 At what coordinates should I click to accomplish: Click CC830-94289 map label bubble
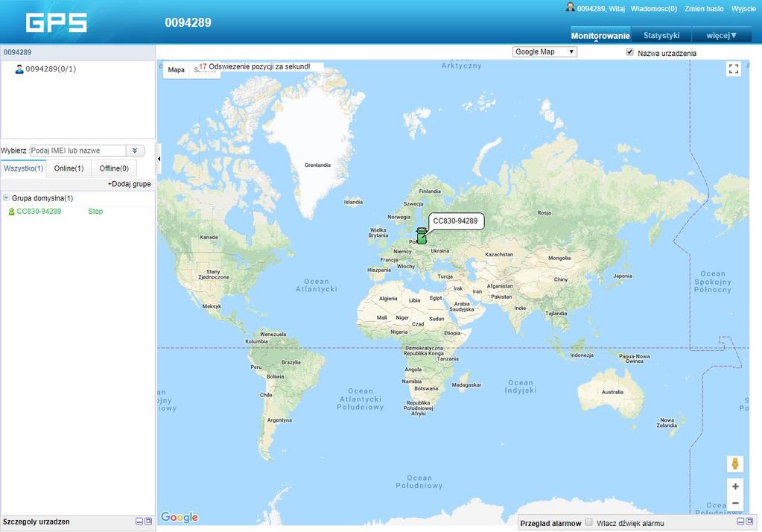[x=455, y=221]
